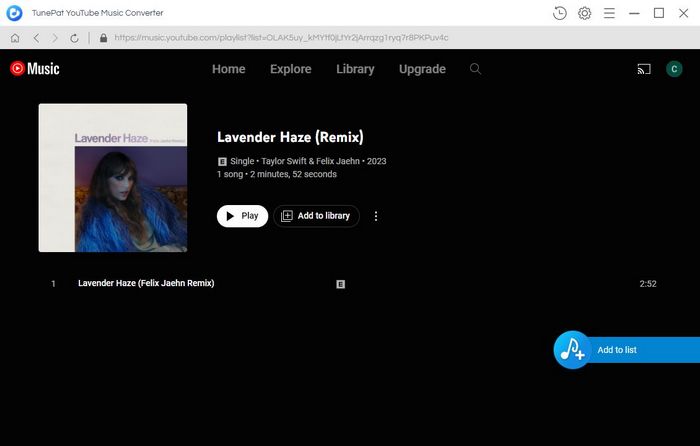Open the Home tab
This screenshot has width=700, height=446.
229,69
